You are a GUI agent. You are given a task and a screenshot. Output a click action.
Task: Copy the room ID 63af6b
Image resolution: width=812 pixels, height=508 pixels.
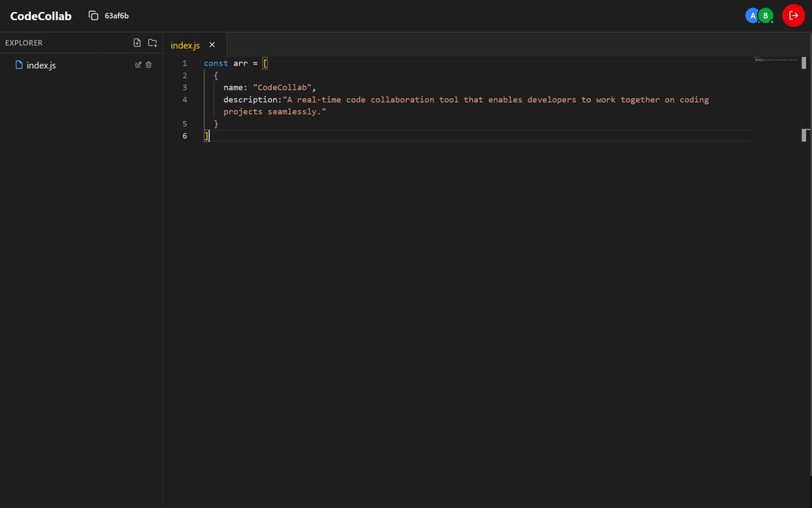92,14
